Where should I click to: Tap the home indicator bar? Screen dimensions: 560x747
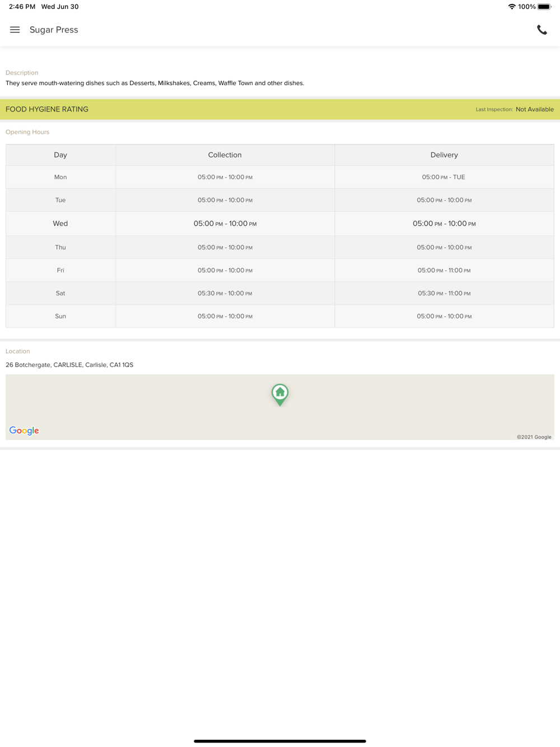point(280,741)
